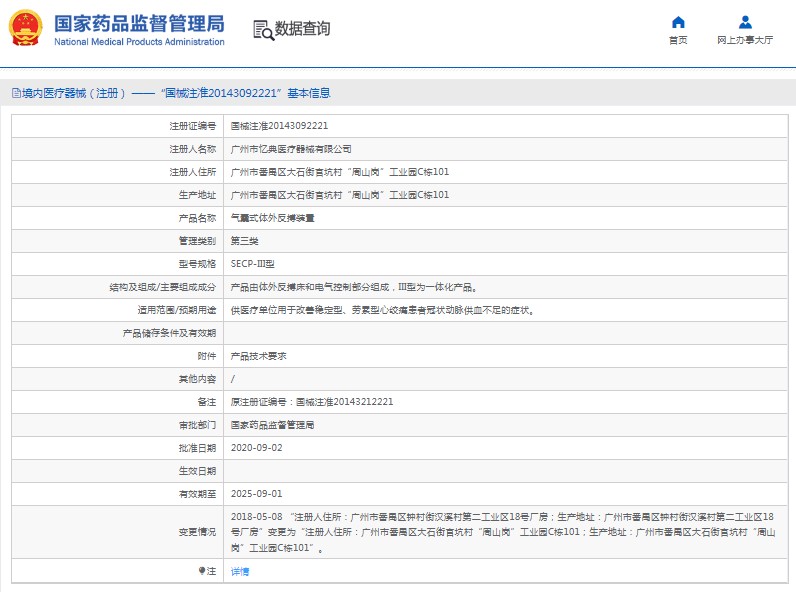Click the 有效期至 row label
Screen dimensions: 796x592
[197, 494]
